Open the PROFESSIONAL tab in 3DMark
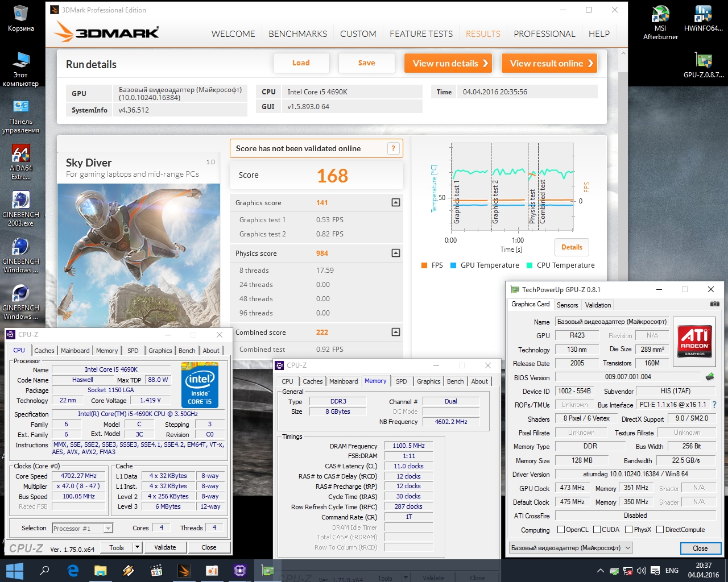Screen dimensions: 728x582 [x=544, y=34]
